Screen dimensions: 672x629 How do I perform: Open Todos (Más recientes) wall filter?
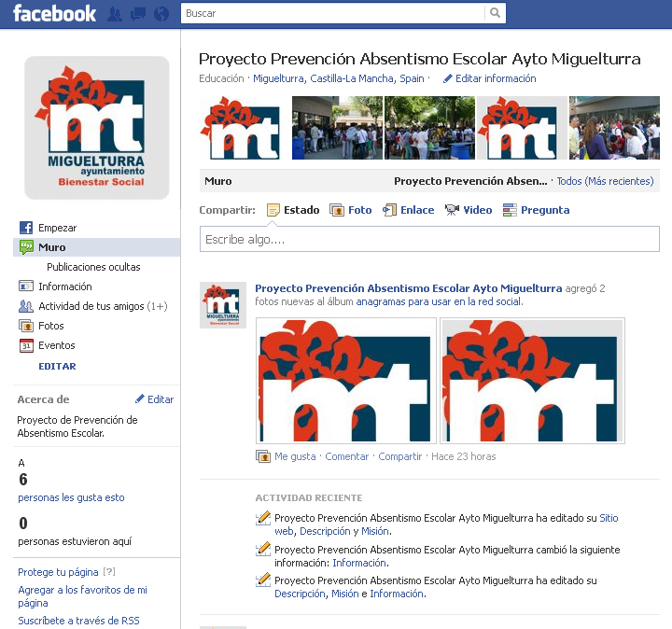[x=605, y=181]
